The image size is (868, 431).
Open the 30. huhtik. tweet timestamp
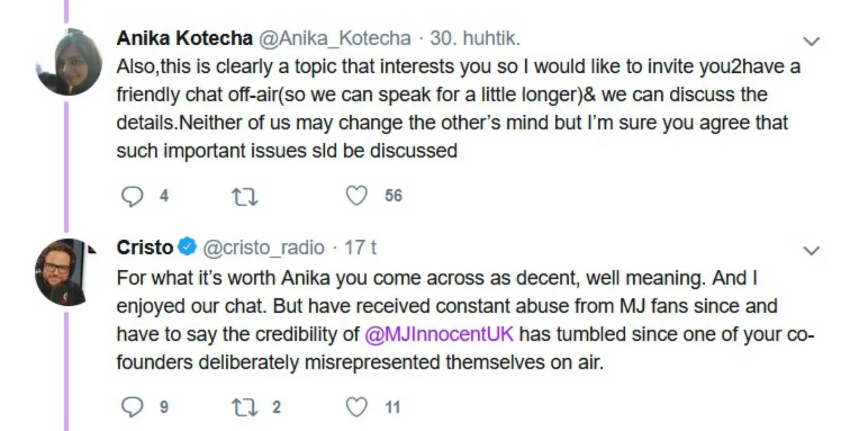coord(475,38)
